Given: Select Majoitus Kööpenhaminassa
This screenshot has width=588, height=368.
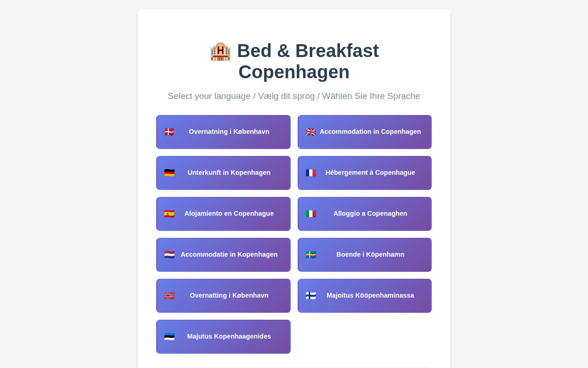Looking at the screenshot, I should point(365,296).
